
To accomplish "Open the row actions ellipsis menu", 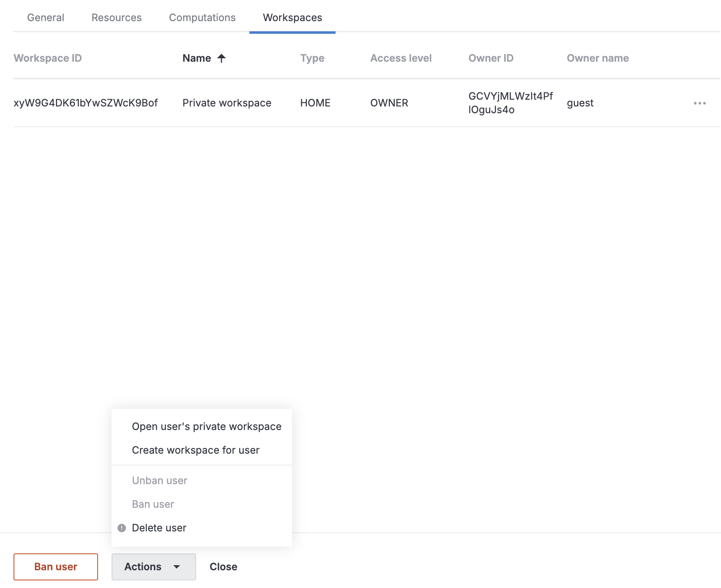I will [700, 103].
